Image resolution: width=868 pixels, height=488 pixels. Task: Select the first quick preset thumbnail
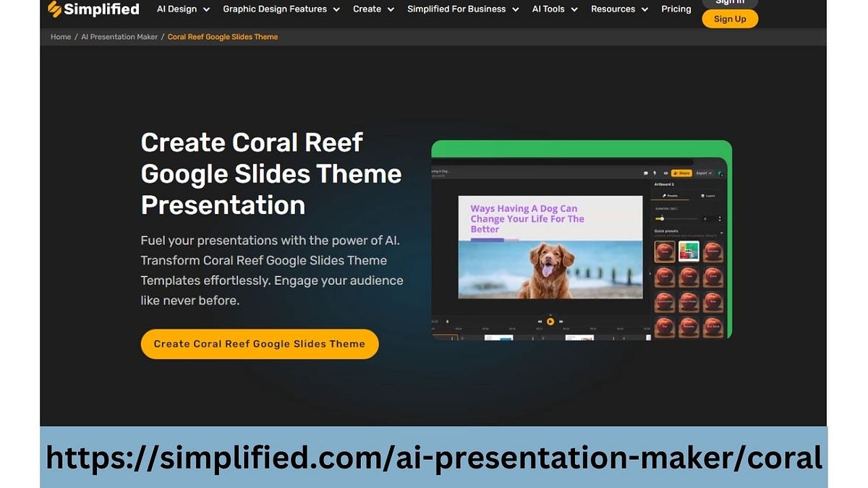[x=664, y=251]
